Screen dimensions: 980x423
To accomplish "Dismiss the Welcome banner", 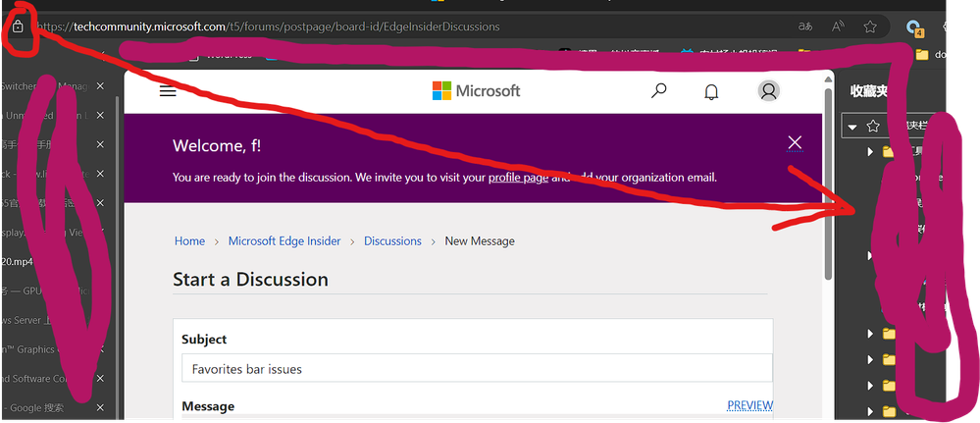I will click(x=795, y=142).
